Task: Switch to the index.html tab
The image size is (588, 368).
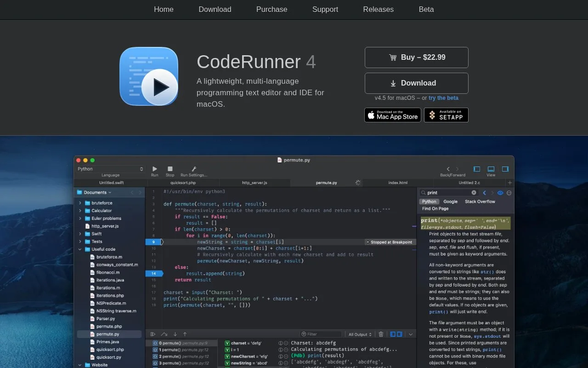Action: 398,183
